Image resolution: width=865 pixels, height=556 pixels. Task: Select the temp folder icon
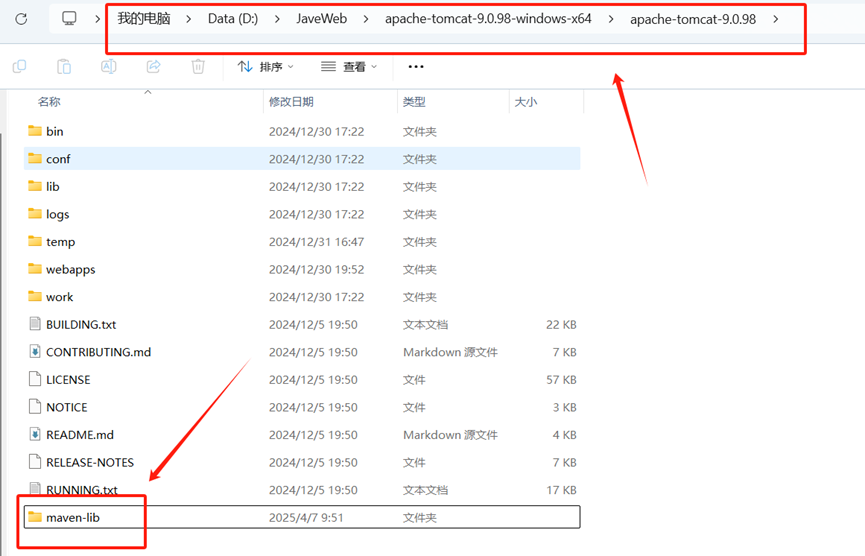point(35,241)
